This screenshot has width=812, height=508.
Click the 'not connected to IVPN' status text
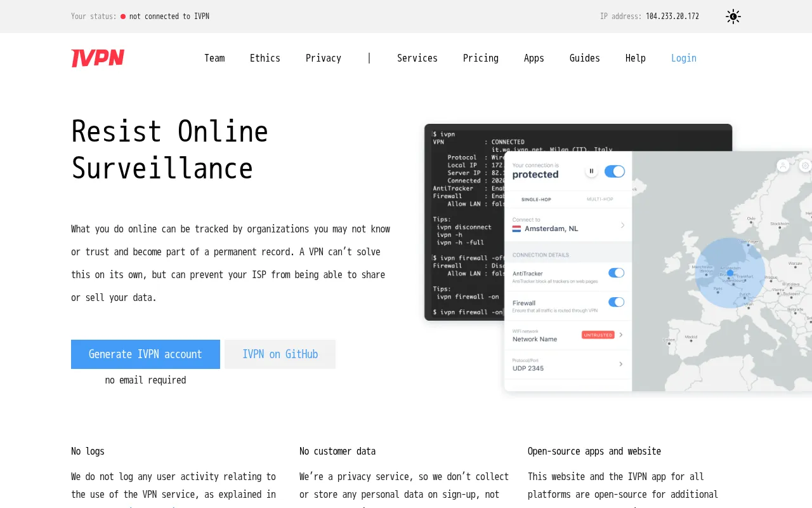click(x=169, y=17)
